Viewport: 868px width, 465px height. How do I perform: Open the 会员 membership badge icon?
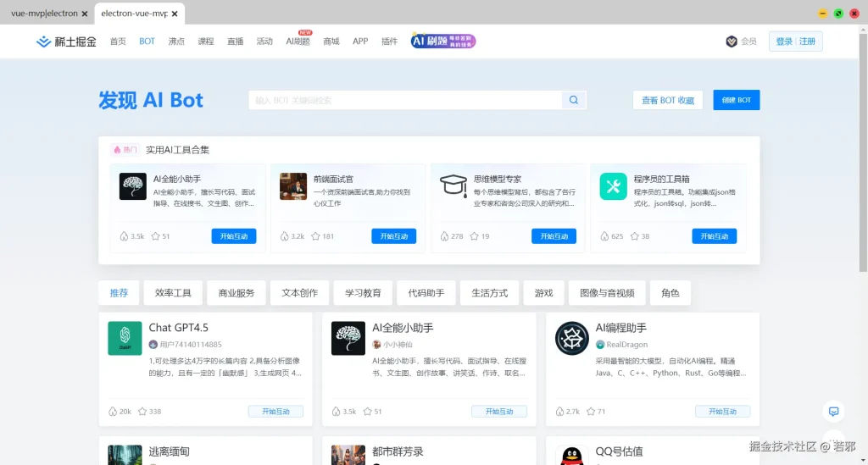point(732,42)
